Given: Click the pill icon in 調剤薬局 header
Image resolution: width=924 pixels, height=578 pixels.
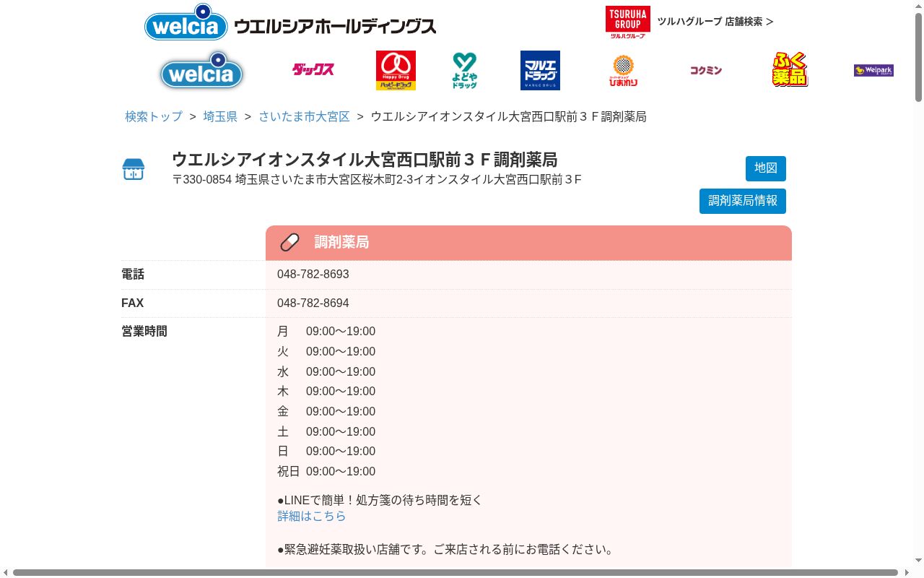Looking at the screenshot, I should click(289, 242).
